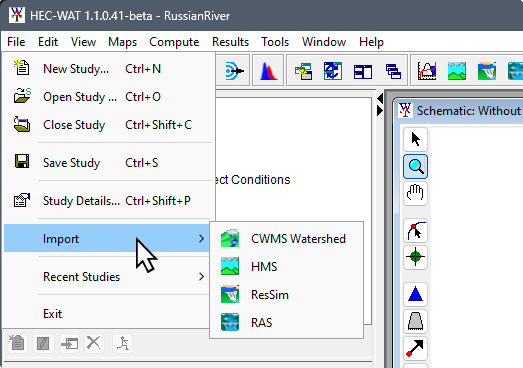Click the table with checkmark toolbar icon
This screenshot has width=523, height=368.
click(x=303, y=71)
